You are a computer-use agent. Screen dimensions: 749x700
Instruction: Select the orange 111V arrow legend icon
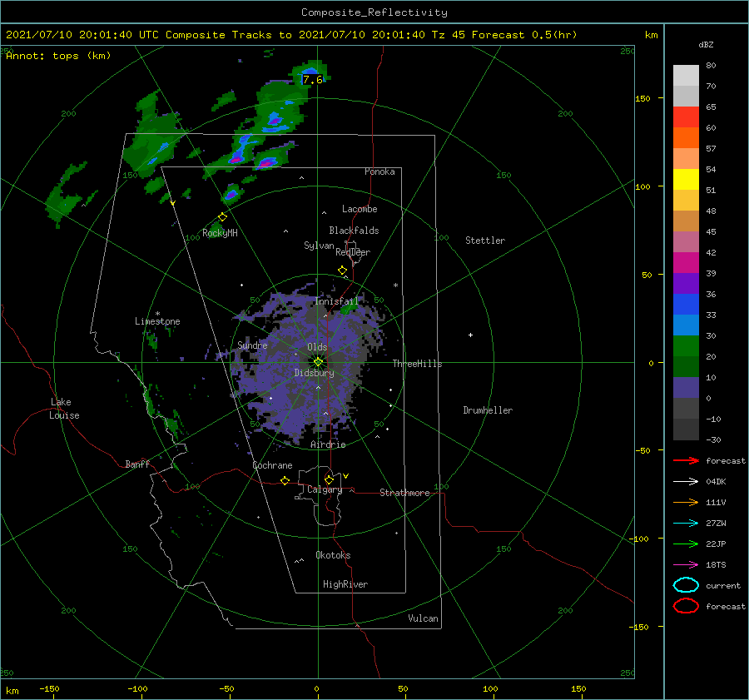pos(686,502)
